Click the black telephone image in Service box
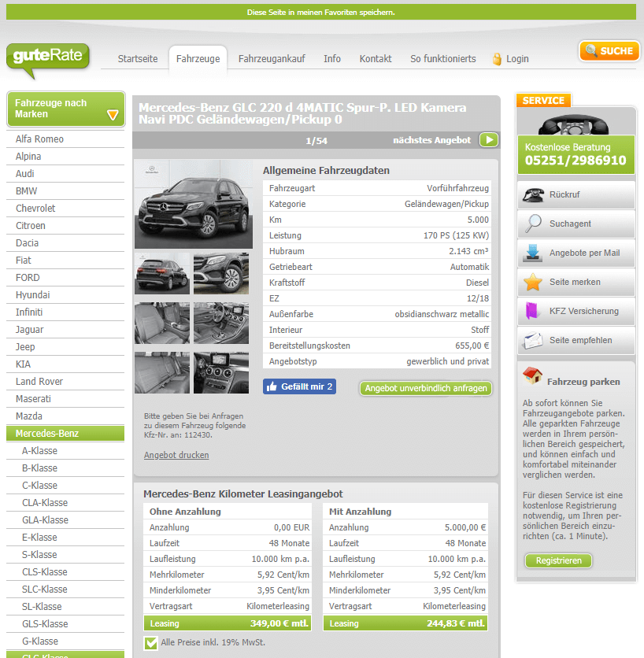The height and width of the screenshot is (658, 644). [x=573, y=124]
